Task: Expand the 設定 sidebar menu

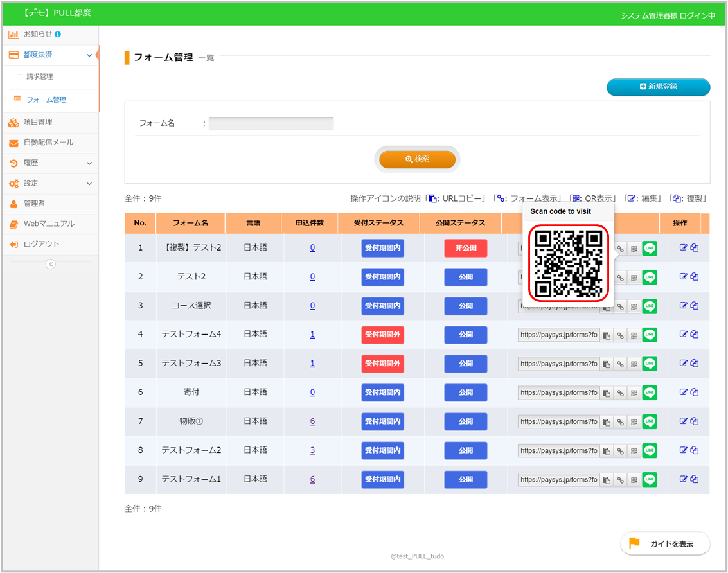Action: [x=89, y=184]
